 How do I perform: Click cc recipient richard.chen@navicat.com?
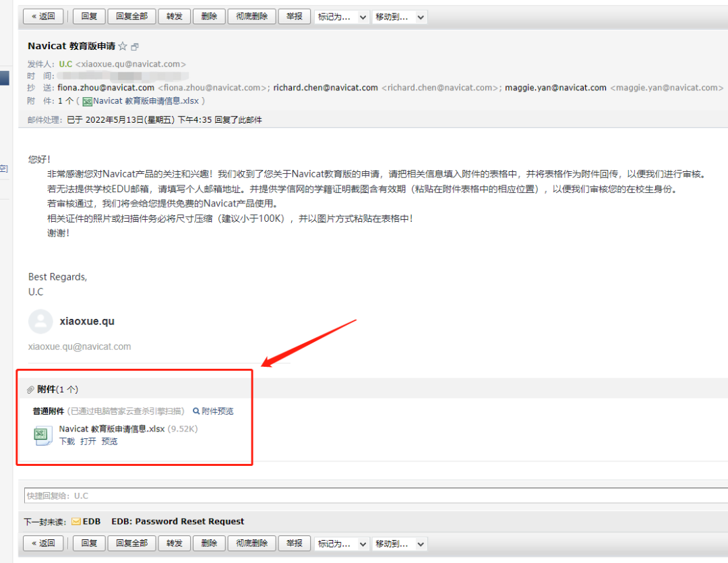[326, 88]
